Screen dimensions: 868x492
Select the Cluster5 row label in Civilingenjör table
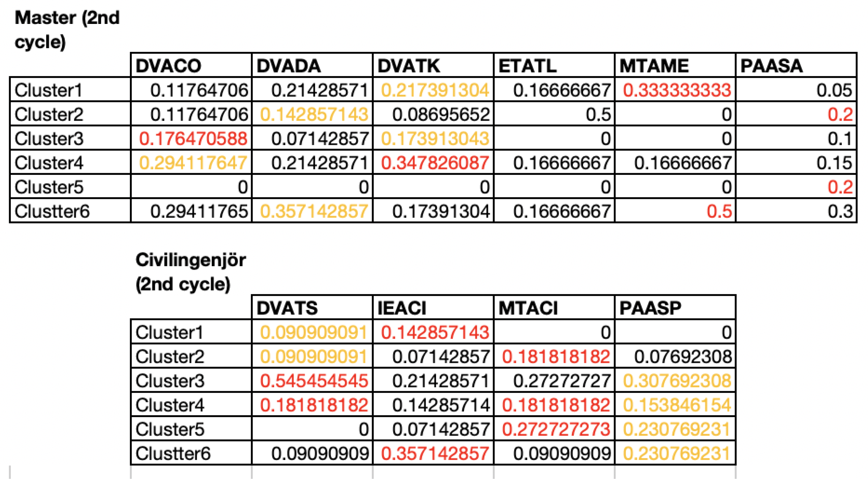click(x=191, y=429)
